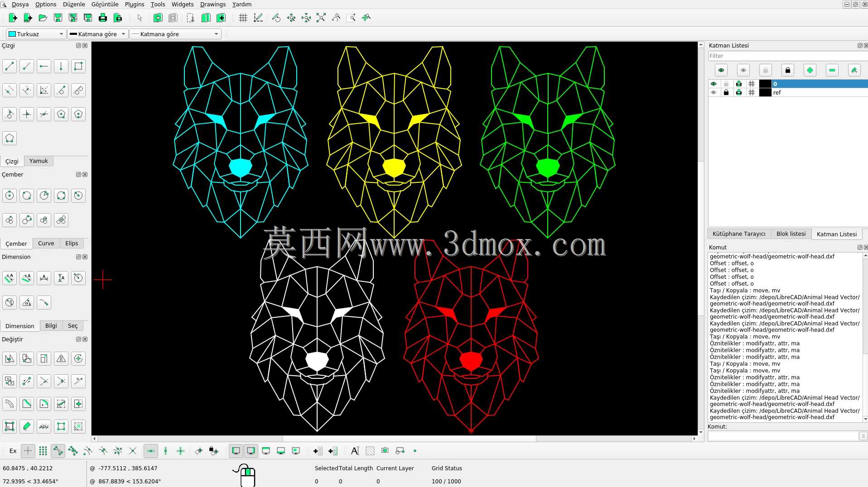
Task: Create a new drawing with the New icon
Action: tap(13, 18)
